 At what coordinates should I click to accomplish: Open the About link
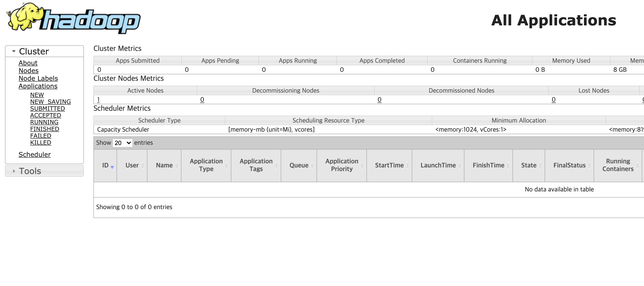(x=28, y=63)
